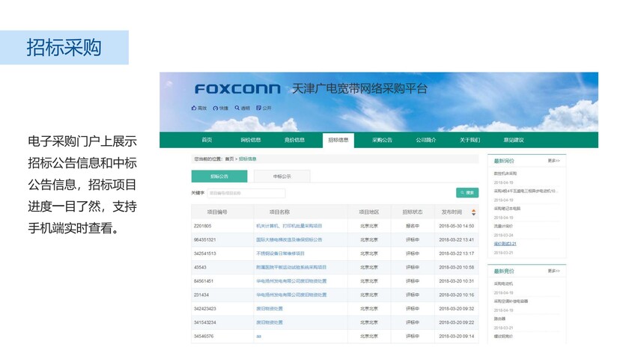The width and height of the screenshot is (644, 362).
Task: Click the magnifier 透明 icon
Action: (237, 108)
